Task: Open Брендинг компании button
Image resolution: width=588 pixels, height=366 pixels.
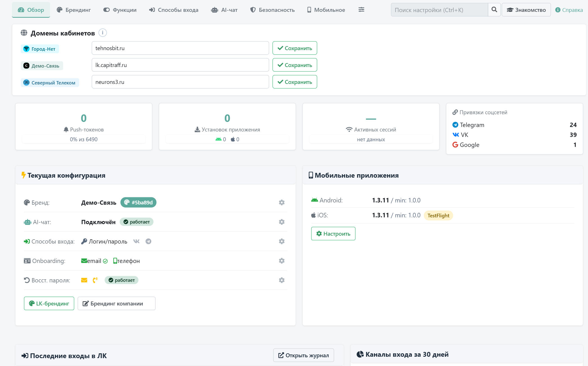Action: tap(117, 303)
